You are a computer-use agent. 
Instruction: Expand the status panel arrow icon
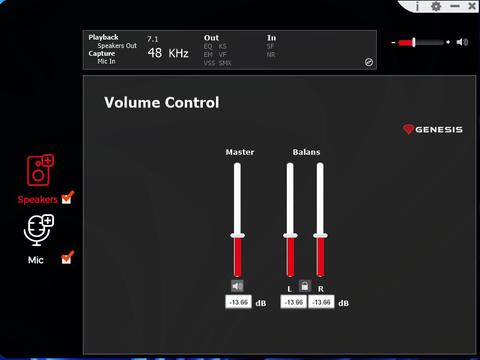tap(369, 62)
